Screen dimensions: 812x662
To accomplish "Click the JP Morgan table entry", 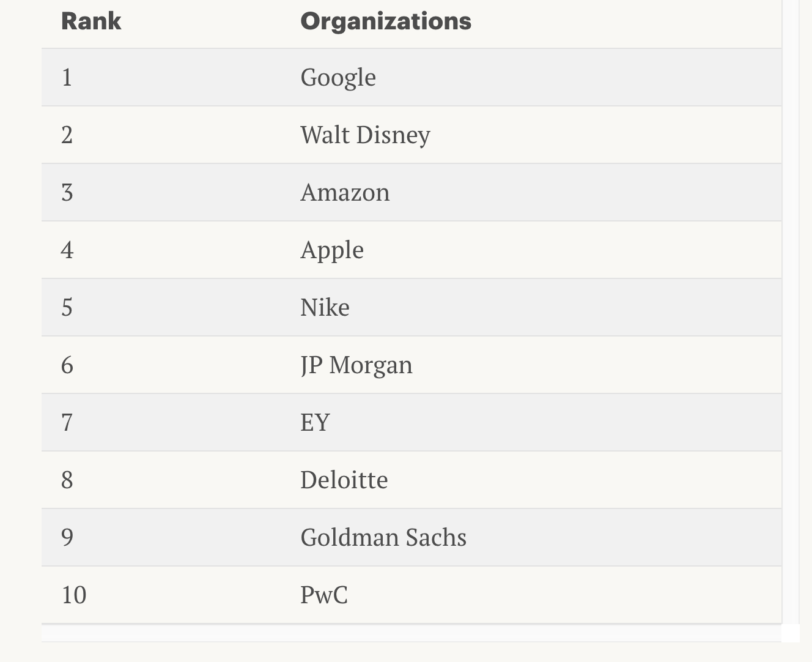I will pos(356,365).
